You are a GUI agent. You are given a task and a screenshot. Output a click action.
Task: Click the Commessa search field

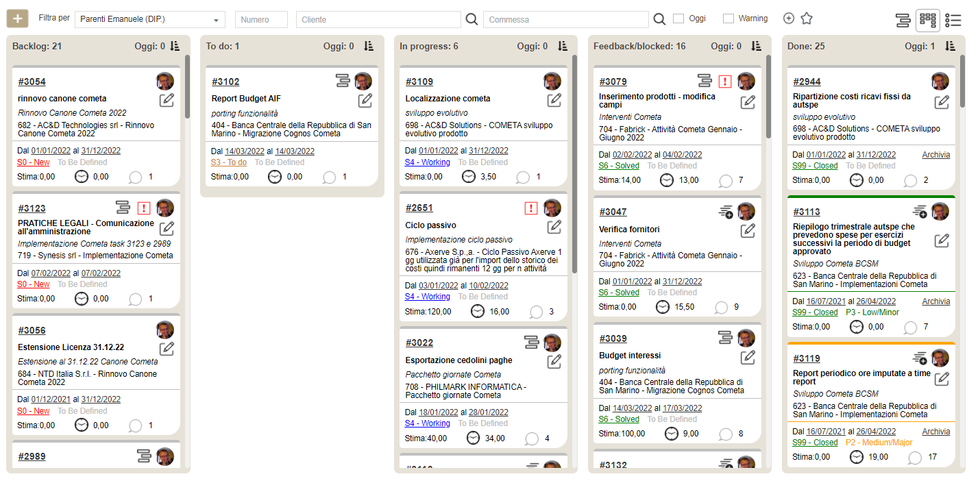(x=565, y=20)
